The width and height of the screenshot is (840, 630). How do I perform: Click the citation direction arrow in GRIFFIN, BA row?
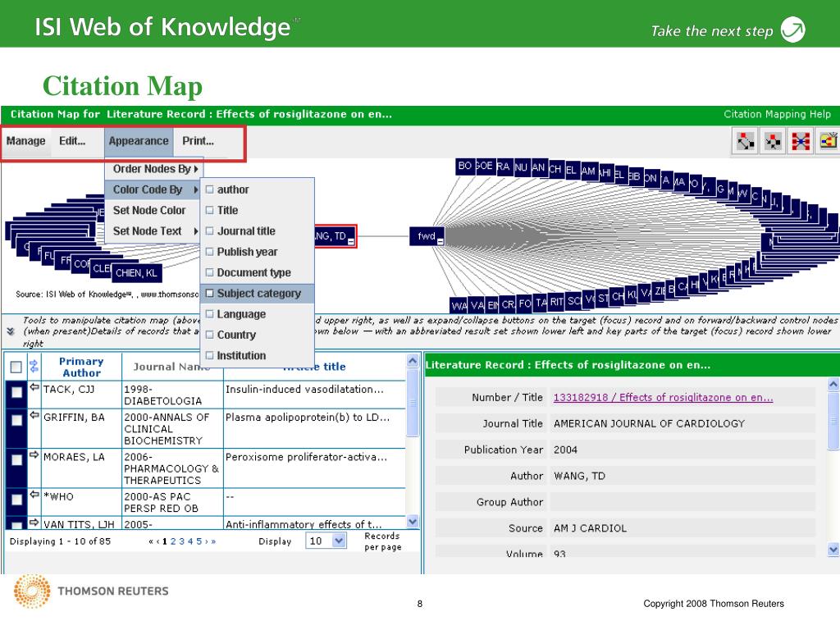pyautogui.click(x=34, y=415)
